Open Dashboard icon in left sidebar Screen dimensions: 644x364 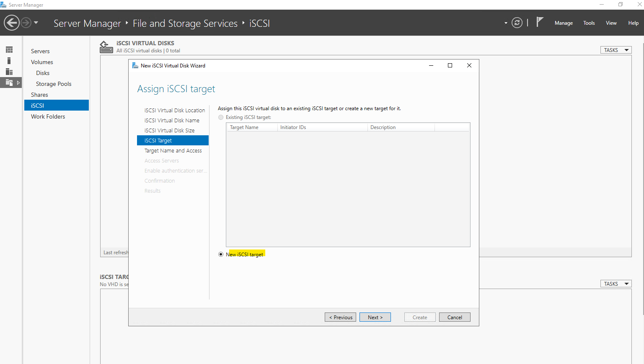pos(9,50)
